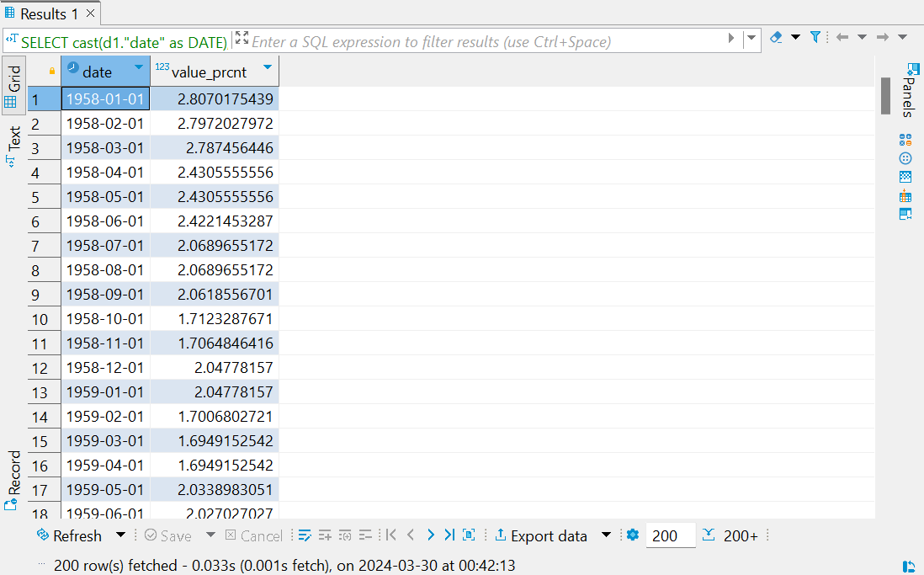Go back in filter history
This screenshot has width=924, height=575.
click(842, 37)
